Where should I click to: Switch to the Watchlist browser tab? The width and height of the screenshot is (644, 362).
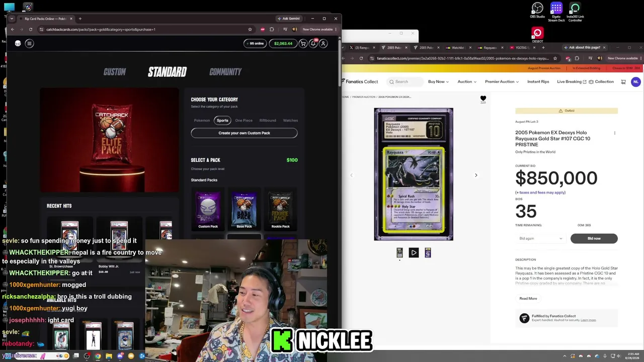(459, 48)
